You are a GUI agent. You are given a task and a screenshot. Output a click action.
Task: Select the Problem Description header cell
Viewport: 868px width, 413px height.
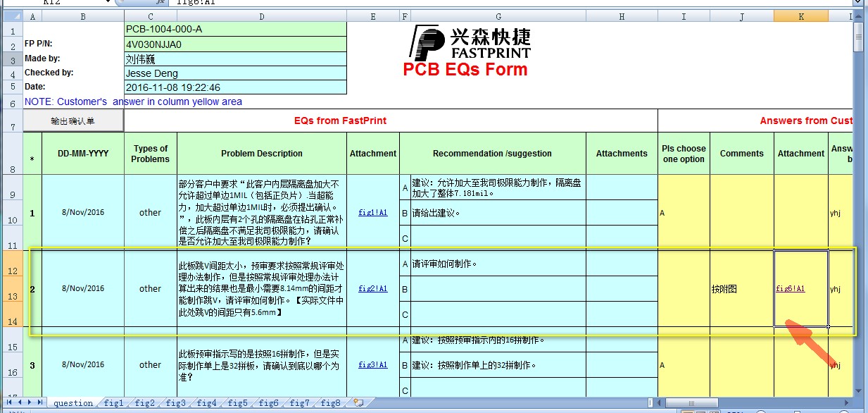(262, 154)
